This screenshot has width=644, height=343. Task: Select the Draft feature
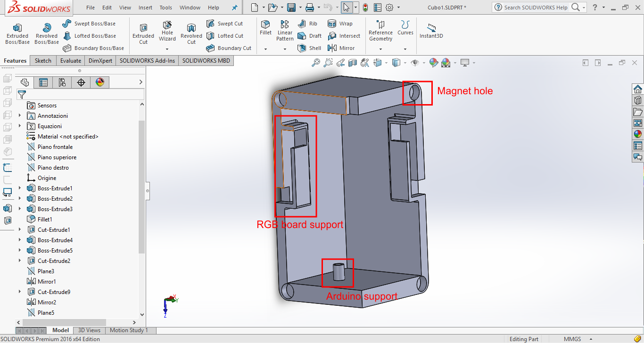click(x=310, y=36)
